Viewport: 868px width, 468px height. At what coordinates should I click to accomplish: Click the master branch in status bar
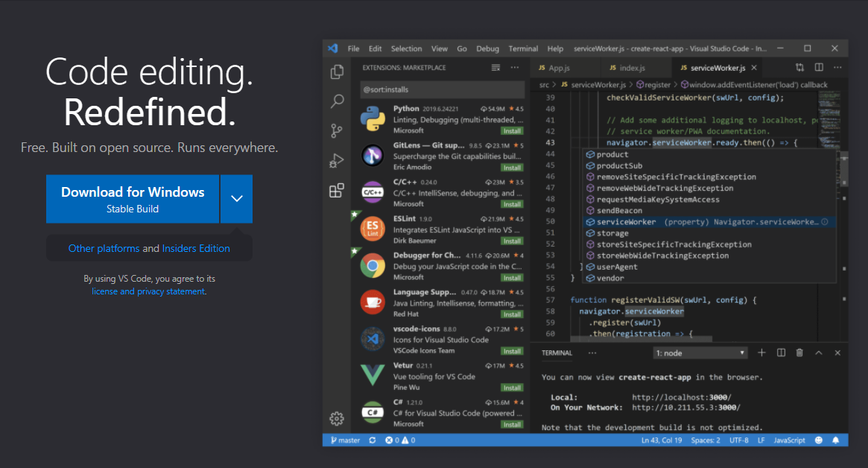(x=346, y=440)
